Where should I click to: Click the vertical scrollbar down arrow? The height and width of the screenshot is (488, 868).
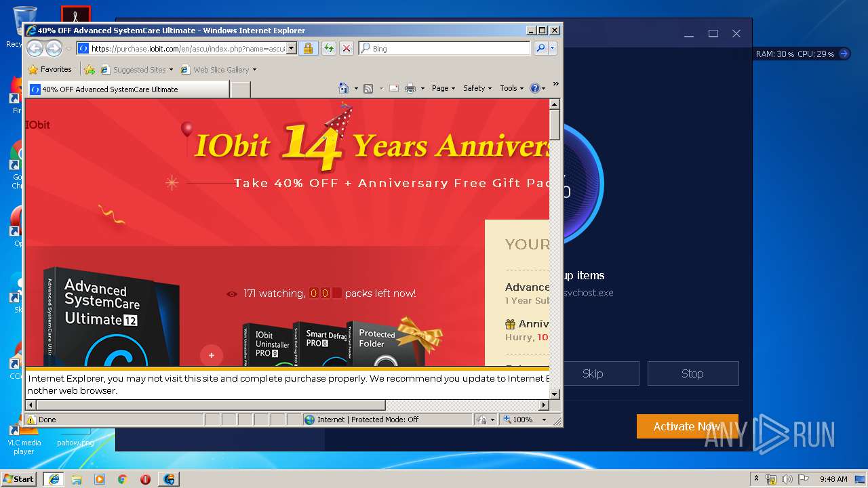pyautogui.click(x=555, y=394)
